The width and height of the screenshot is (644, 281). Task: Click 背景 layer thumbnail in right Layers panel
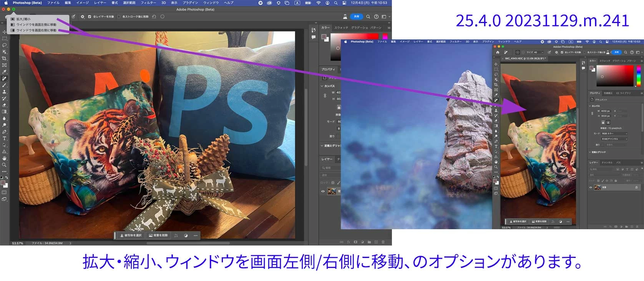click(598, 188)
